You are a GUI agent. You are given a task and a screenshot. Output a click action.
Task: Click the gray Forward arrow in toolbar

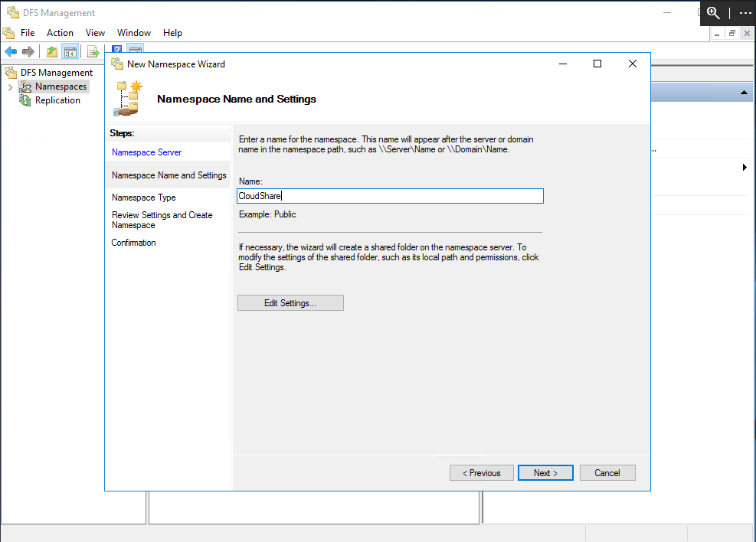tap(28, 51)
